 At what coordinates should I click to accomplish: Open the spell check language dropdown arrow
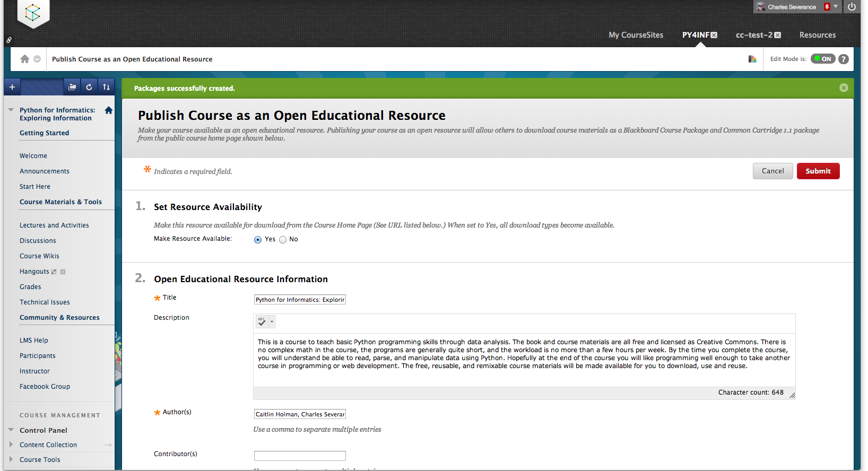tap(272, 321)
